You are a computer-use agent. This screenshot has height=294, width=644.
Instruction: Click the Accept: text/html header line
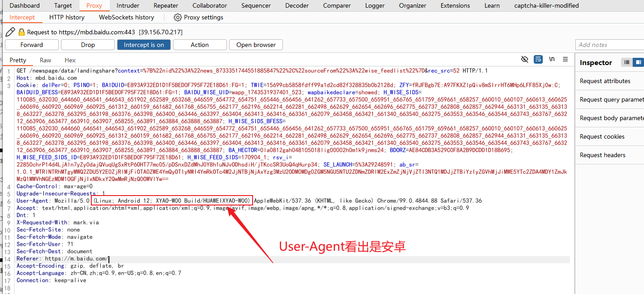pos(243,208)
